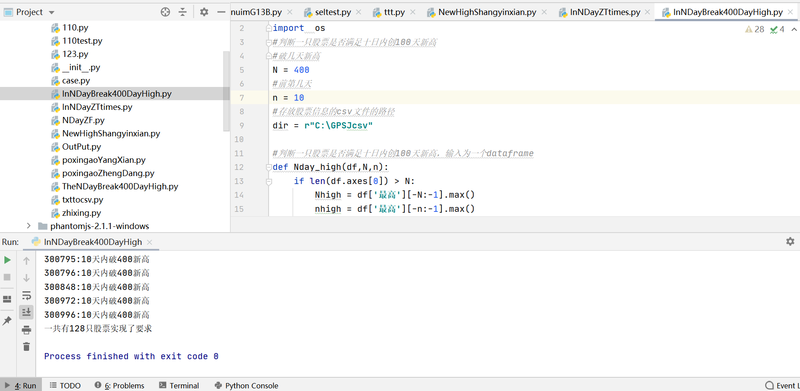800x391 pixels.
Task: Click the print icon in Run panel
Action: pos(27,330)
